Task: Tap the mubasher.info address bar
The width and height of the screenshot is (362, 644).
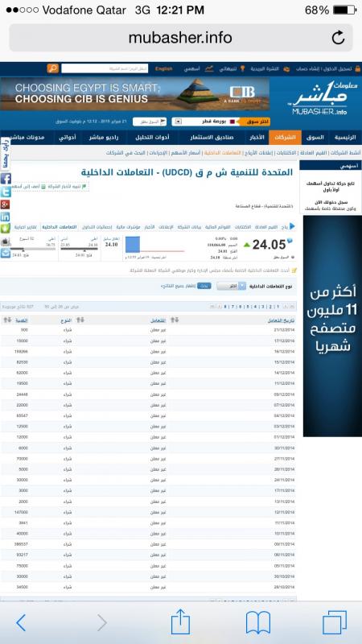Action: (x=180, y=38)
